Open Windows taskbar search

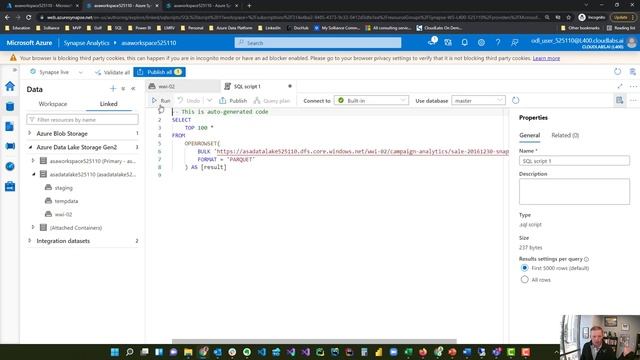click(x=130, y=352)
